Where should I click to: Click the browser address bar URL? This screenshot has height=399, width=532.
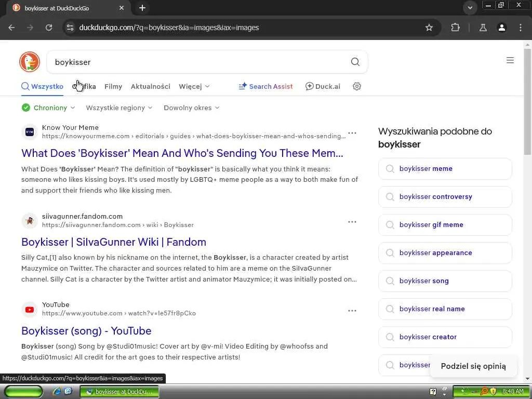[169, 28]
